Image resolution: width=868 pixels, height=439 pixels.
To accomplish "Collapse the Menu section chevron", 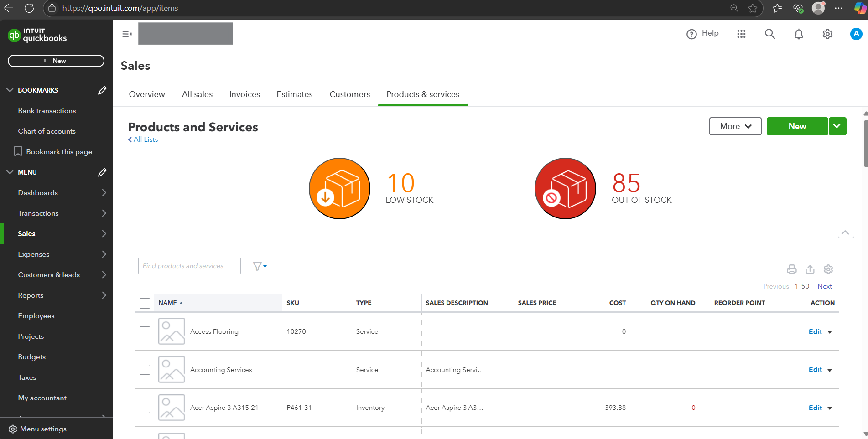I will (10, 172).
